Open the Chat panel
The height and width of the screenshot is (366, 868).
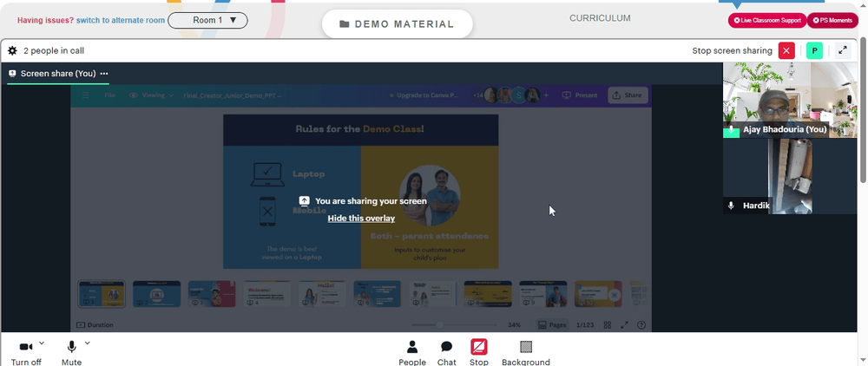tap(447, 353)
